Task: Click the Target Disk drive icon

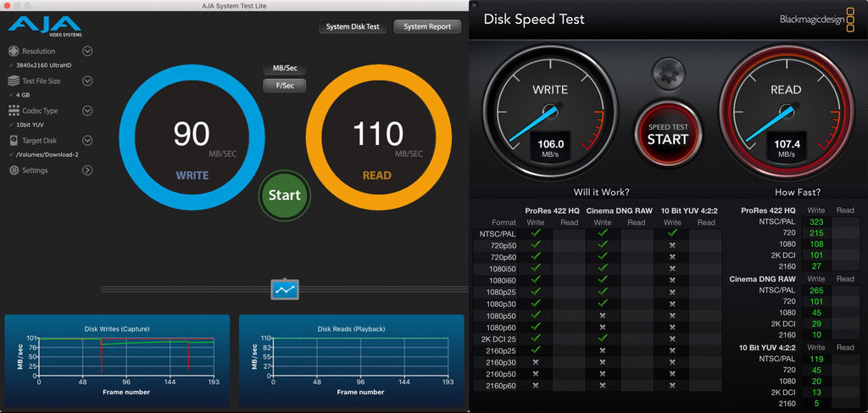Action: [x=14, y=141]
